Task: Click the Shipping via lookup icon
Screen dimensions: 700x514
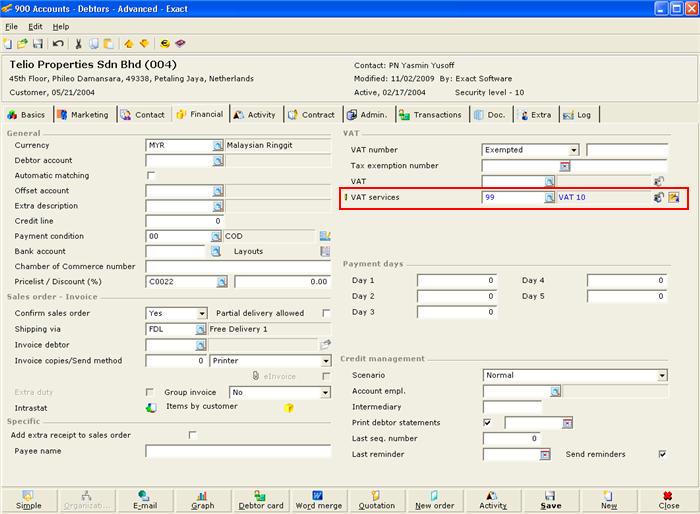Action: tap(202, 329)
